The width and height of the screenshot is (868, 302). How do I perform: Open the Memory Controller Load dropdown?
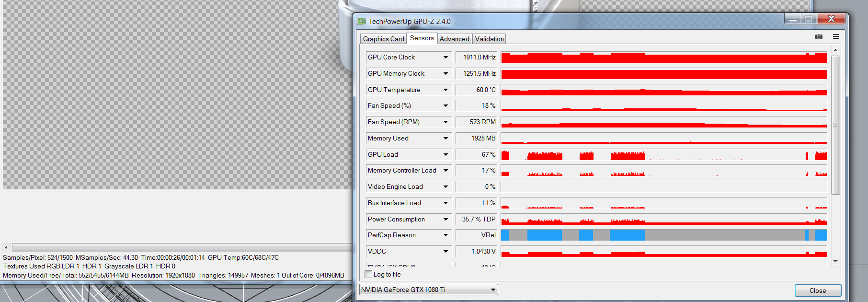click(x=445, y=170)
